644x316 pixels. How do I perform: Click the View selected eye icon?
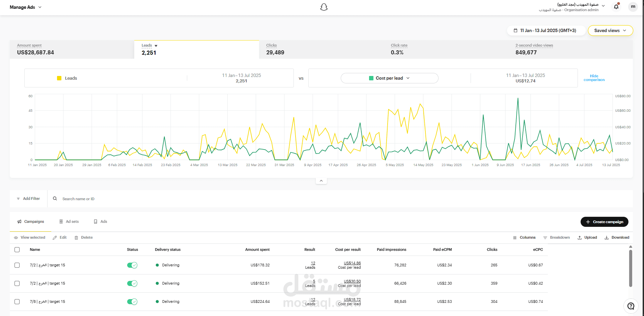click(16, 238)
